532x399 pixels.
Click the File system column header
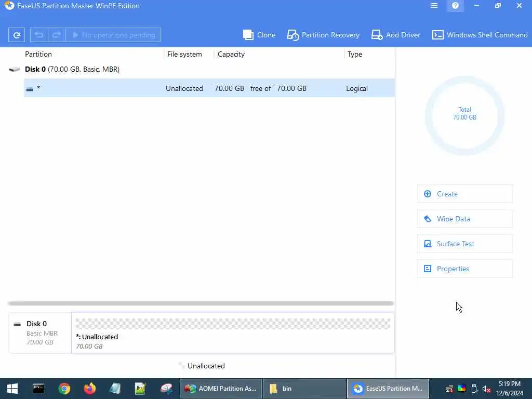click(x=184, y=54)
